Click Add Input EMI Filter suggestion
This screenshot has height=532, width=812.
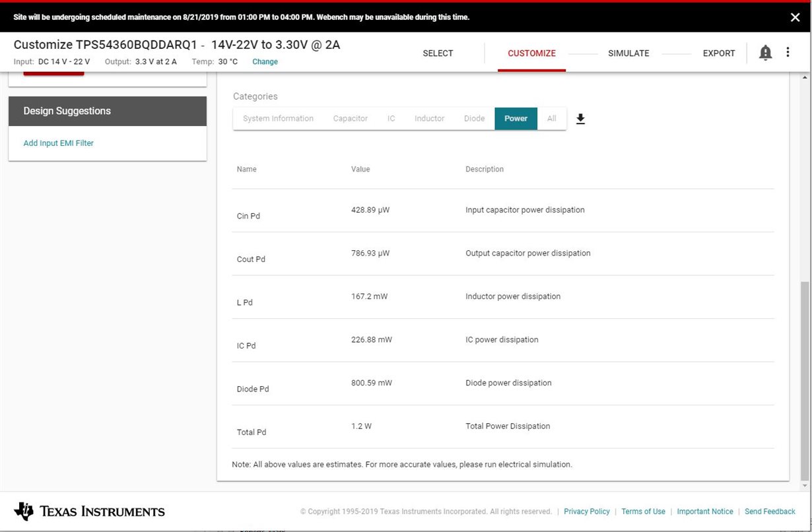[x=59, y=143]
